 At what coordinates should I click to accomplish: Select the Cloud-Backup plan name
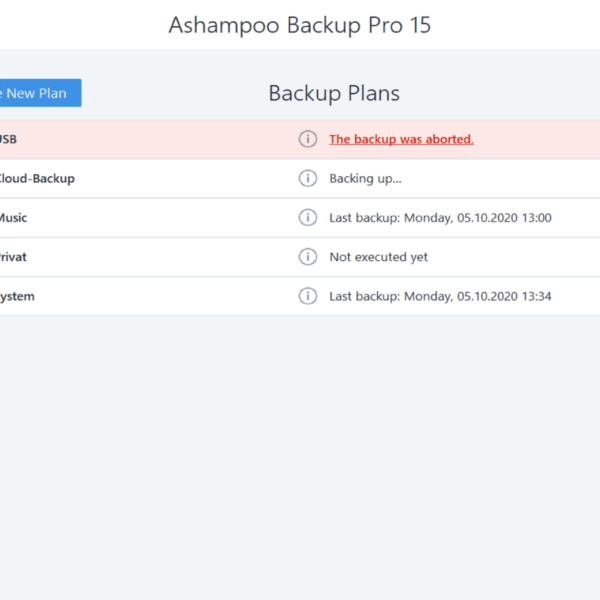point(37,179)
